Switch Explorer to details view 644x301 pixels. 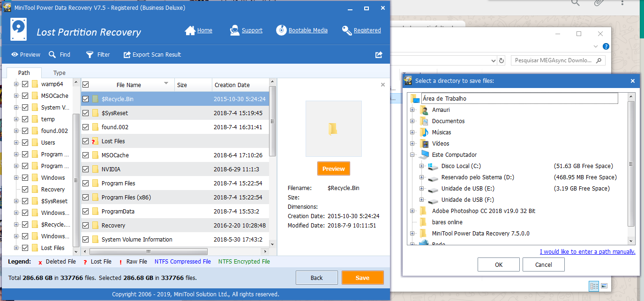pyautogui.click(x=594, y=286)
